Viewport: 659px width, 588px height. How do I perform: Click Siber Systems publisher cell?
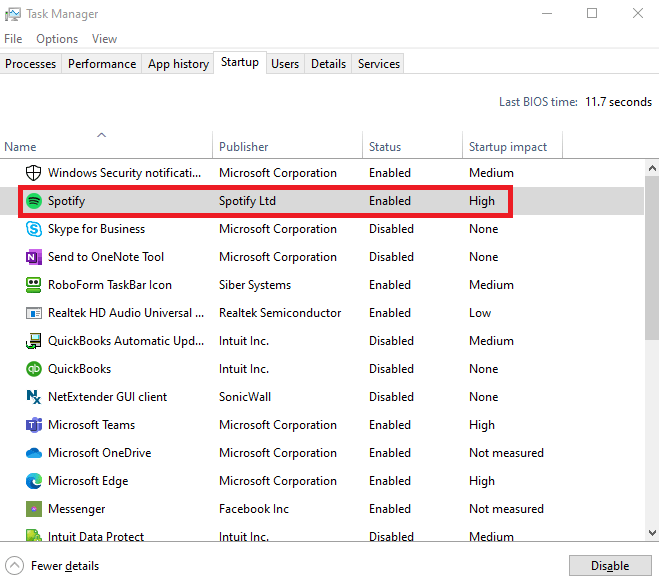click(x=255, y=285)
